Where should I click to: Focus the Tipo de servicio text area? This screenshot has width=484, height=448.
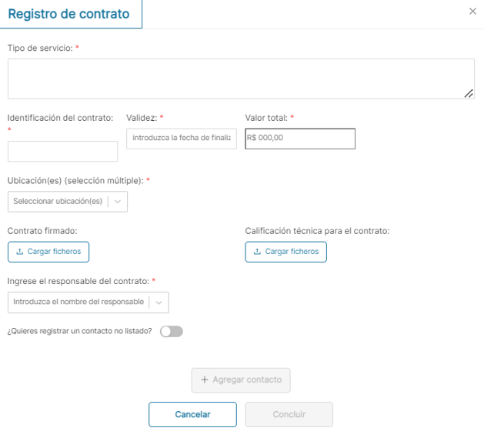pos(241,79)
